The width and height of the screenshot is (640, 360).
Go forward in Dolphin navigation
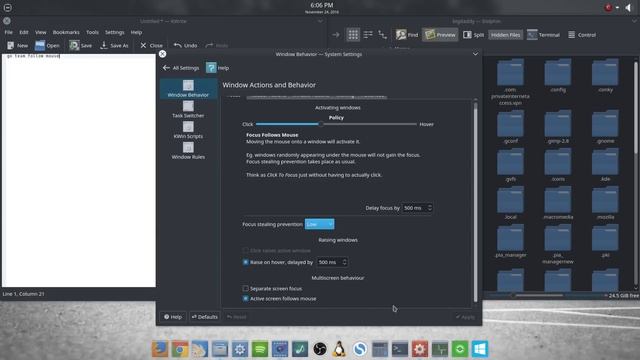(x=336, y=35)
